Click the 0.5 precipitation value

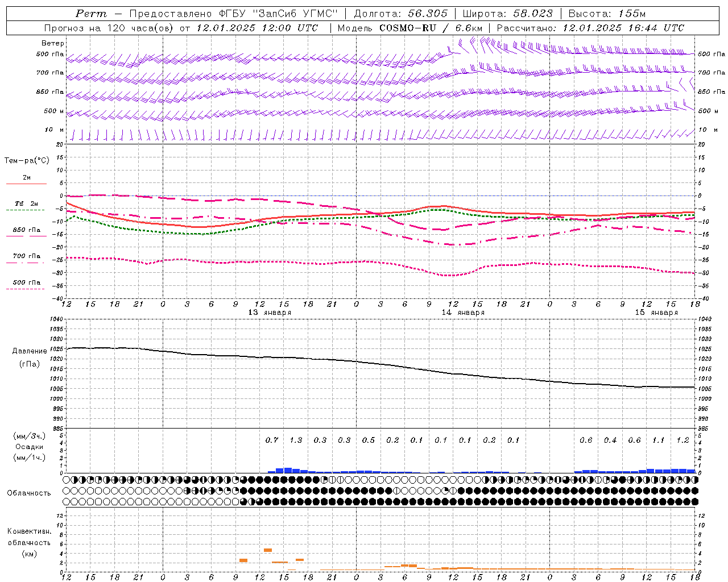369,440
